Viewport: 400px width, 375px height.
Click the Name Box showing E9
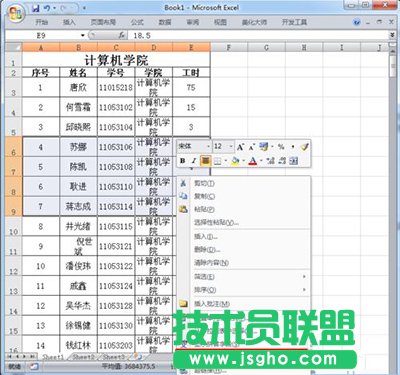pyautogui.click(x=43, y=35)
